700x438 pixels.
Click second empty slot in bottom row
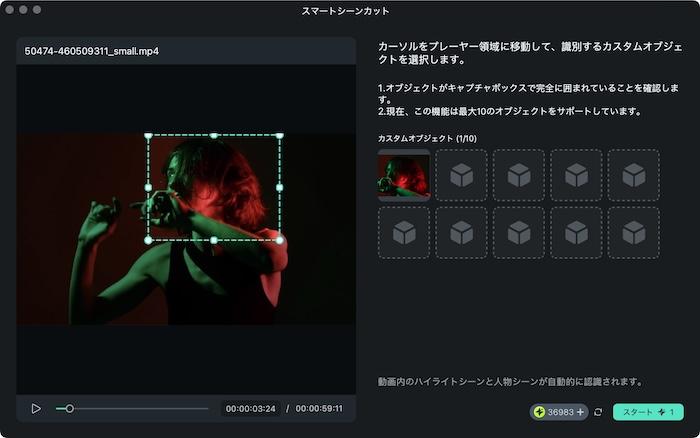point(461,233)
